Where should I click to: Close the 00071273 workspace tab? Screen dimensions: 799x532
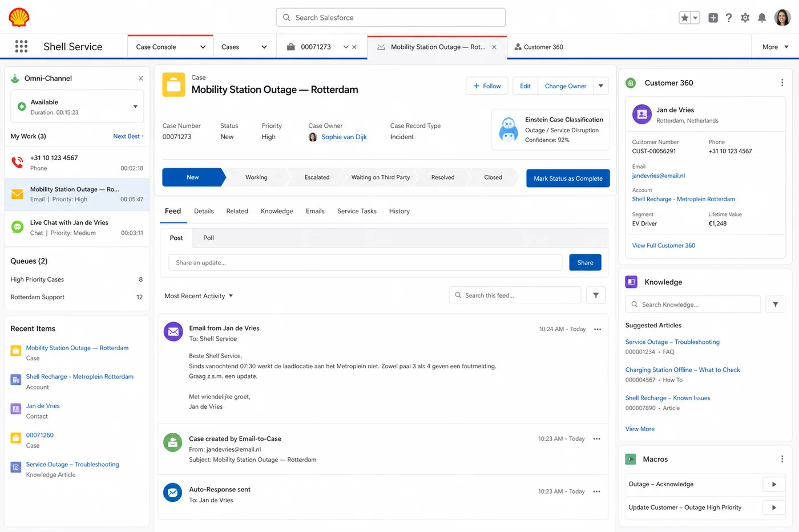click(x=354, y=47)
